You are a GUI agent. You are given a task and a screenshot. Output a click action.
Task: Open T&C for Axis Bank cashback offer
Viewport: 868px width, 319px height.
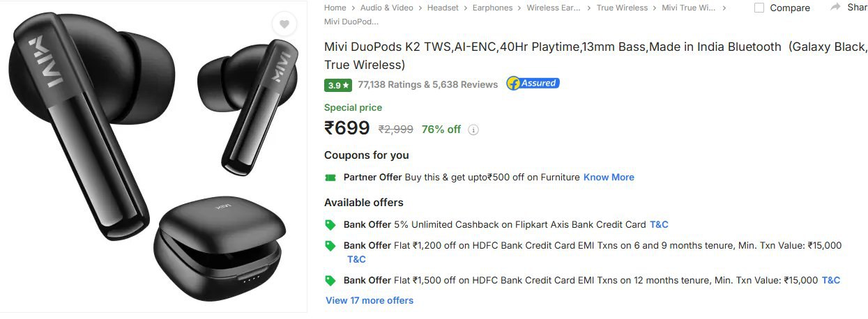[659, 225]
